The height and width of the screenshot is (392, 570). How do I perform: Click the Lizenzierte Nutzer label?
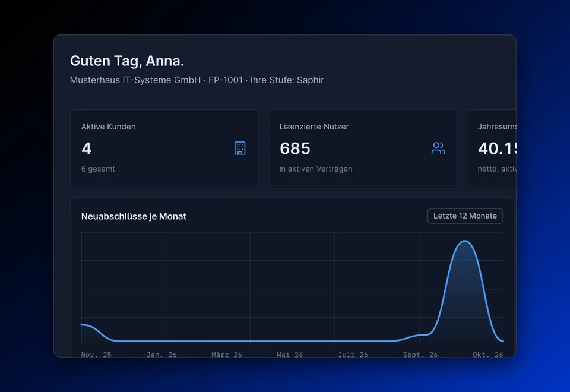(x=314, y=127)
